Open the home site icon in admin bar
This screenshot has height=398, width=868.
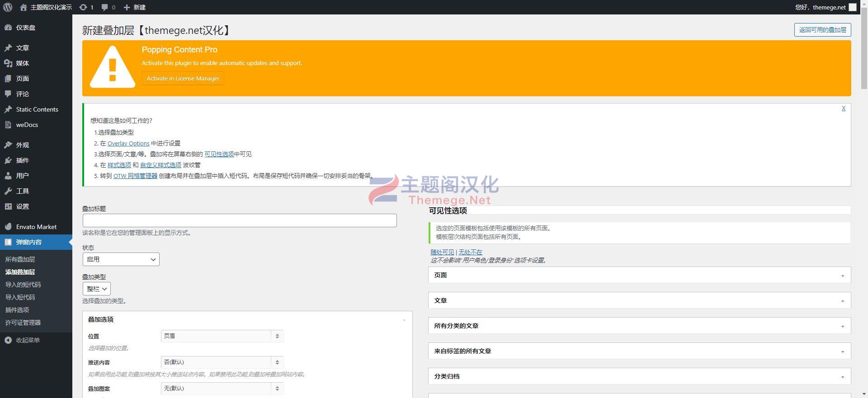(x=24, y=7)
